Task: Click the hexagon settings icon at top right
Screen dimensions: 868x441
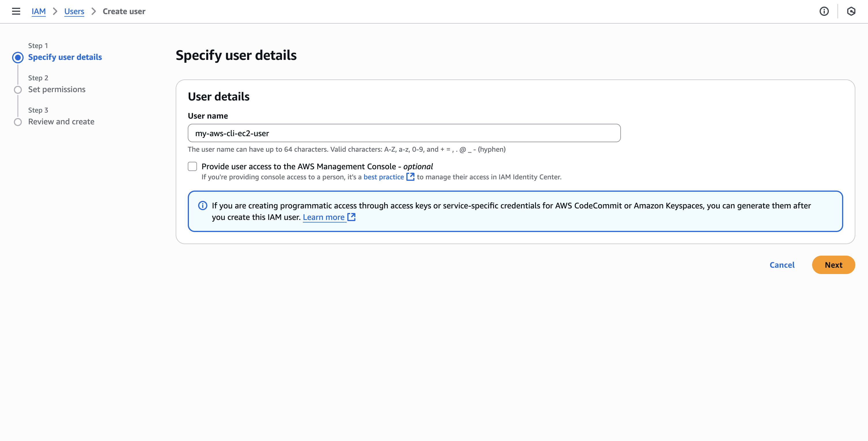Action: [x=851, y=12]
